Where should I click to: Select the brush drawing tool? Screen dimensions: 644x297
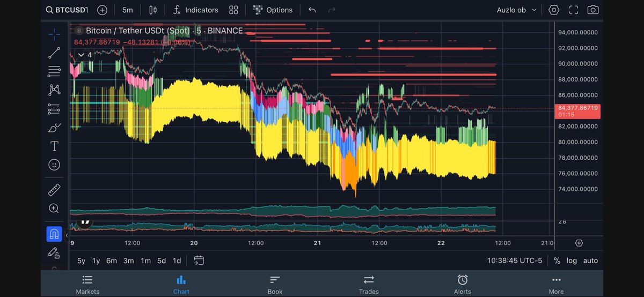pyautogui.click(x=54, y=128)
